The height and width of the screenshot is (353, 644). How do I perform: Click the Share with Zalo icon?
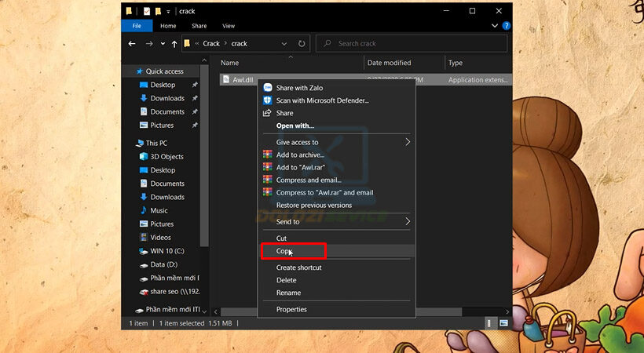(x=268, y=88)
